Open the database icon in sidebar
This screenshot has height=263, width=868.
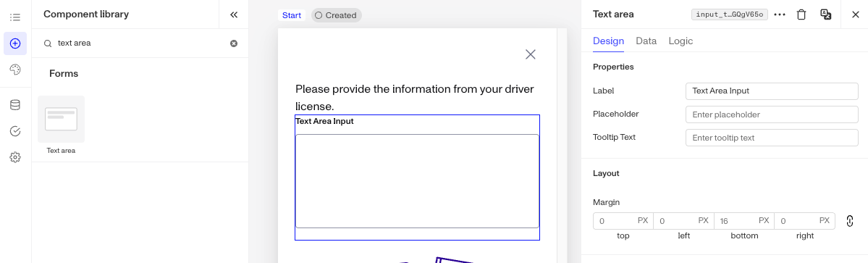(x=15, y=105)
